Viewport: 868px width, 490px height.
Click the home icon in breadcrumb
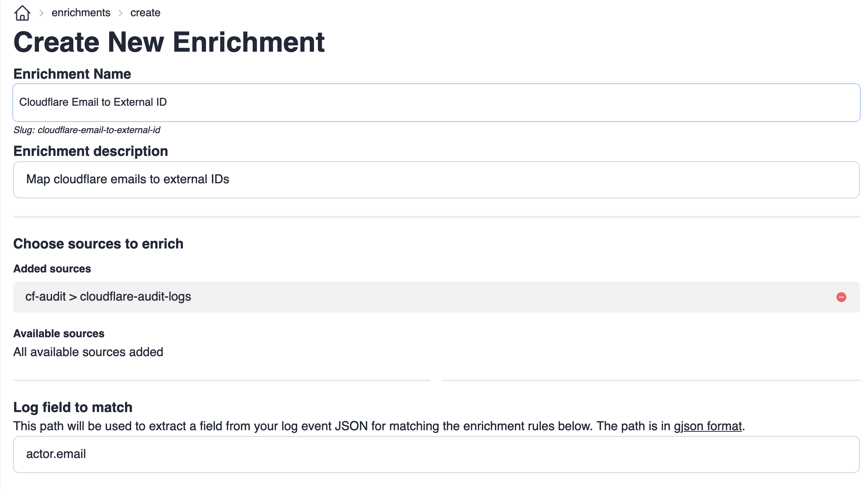coord(22,13)
